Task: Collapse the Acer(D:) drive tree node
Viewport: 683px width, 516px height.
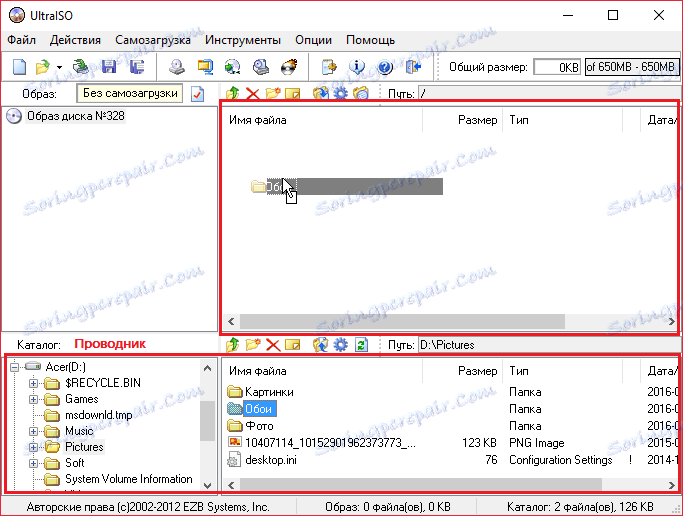Action: (15, 367)
